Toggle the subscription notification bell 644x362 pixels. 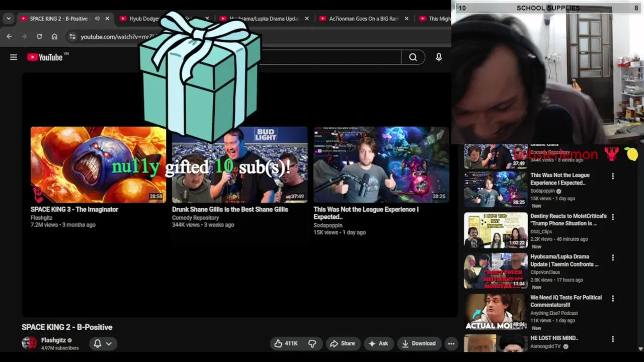(x=98, y=343)
